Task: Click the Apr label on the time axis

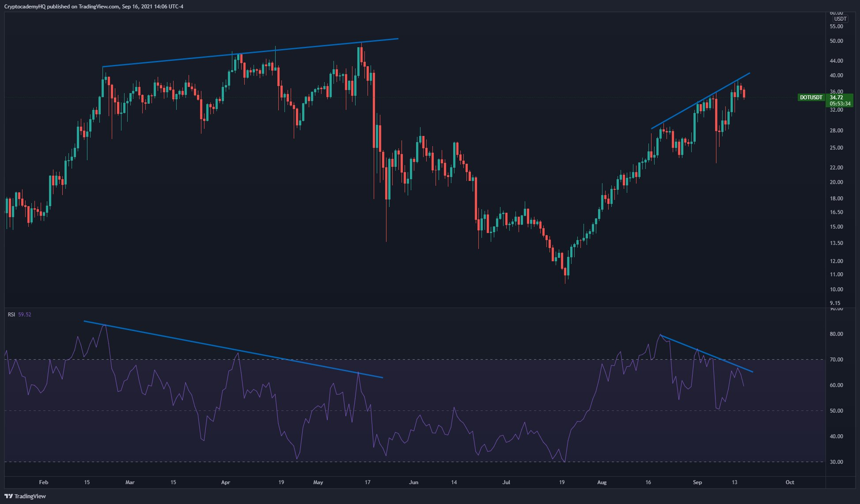Action: click(x=226, y=482)
